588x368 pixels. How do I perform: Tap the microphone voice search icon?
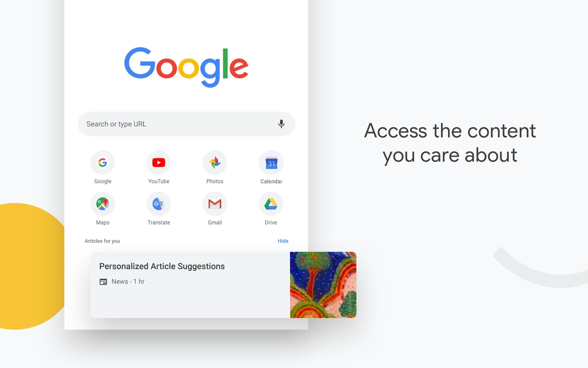click(x=281, y=123)
